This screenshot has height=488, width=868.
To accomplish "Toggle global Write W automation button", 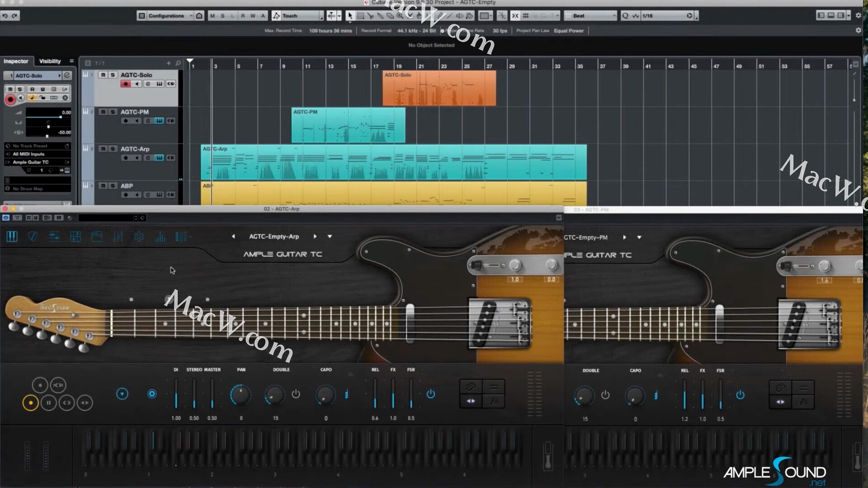I will point(253,16).
